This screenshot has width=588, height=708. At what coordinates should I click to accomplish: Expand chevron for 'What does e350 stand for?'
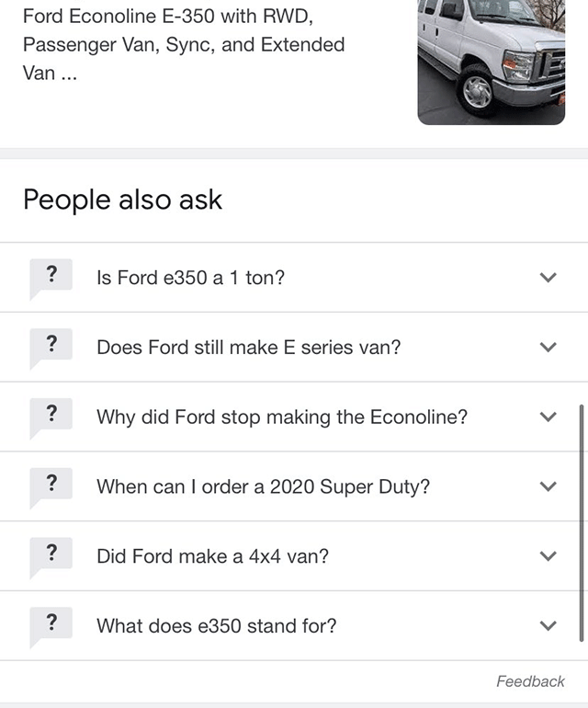[548, 626]
